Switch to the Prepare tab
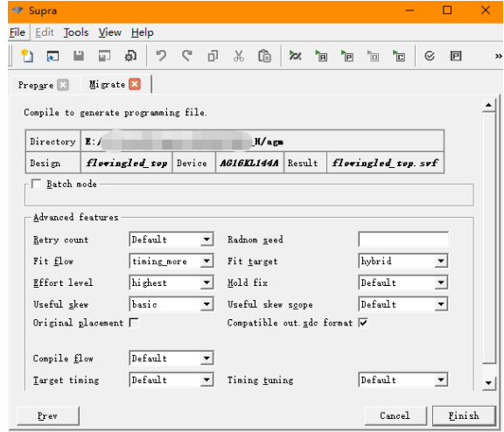The height and width of the screenshot is (432, 504). tap(36, 85)
